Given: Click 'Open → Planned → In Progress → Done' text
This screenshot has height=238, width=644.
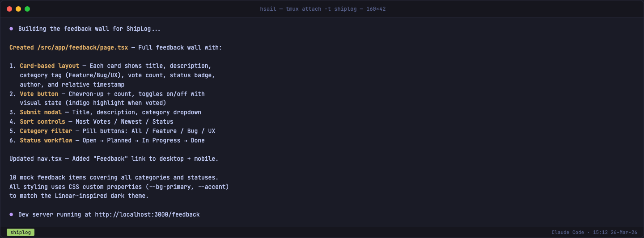Looking at the screenshot, I should (x=144, y=140).
